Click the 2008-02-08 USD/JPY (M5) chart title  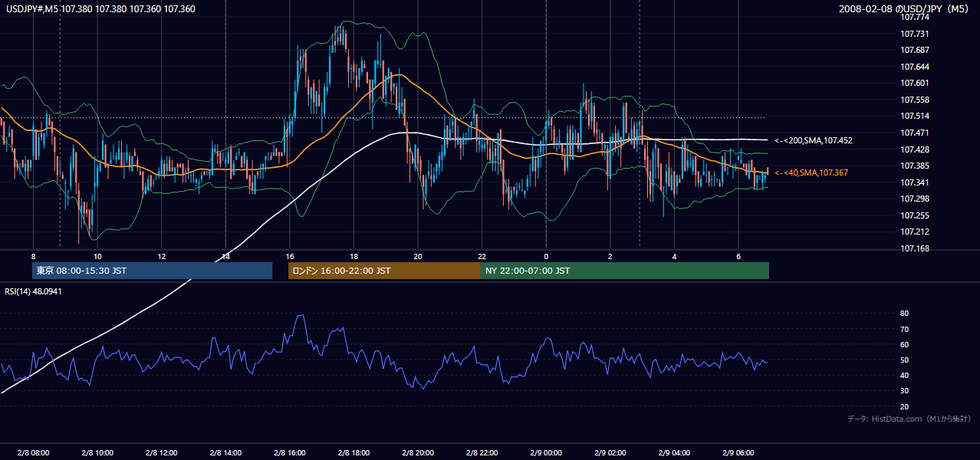905,9
